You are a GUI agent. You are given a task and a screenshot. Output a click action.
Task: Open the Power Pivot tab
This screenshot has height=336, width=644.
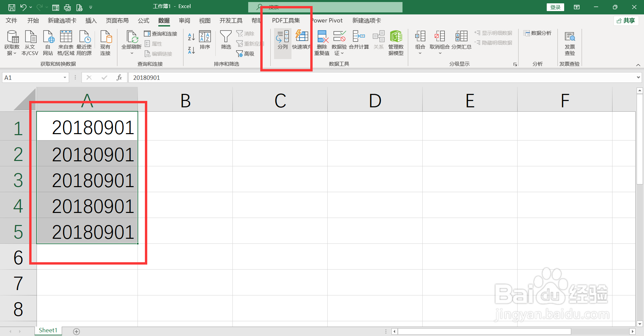(327, 21)
